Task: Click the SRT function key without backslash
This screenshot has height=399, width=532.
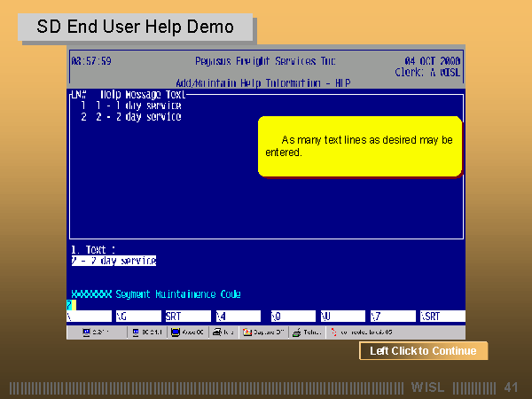Action: pos(187,316)
